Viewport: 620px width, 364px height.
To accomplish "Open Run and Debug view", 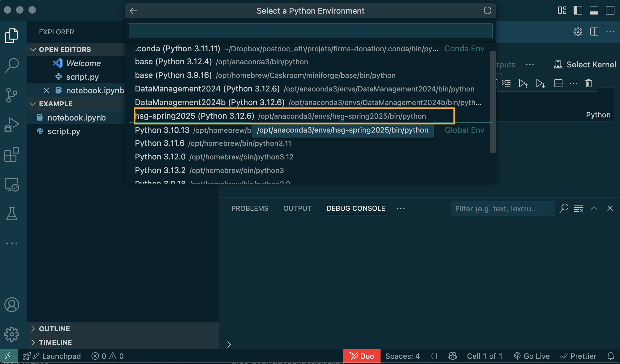I will click(x=12, y=125).
